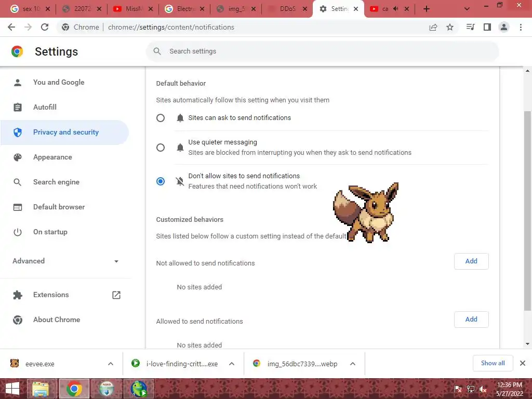Open the Chrome profile avatar
Screen dimensions: 532x399
pos(504,27)
